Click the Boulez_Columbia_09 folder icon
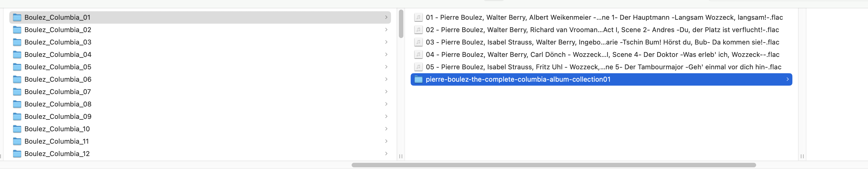This screenshot has width=868, height=169. pos(17,116)
